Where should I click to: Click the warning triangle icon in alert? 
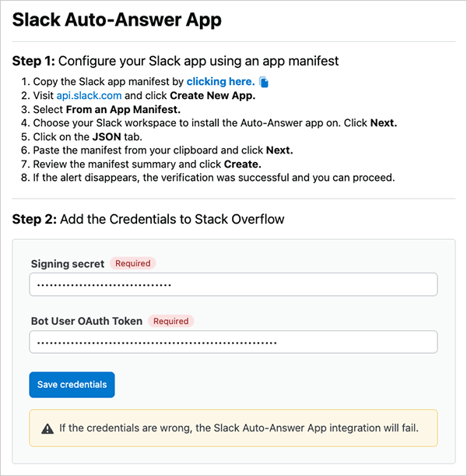(x=47, y=428)
